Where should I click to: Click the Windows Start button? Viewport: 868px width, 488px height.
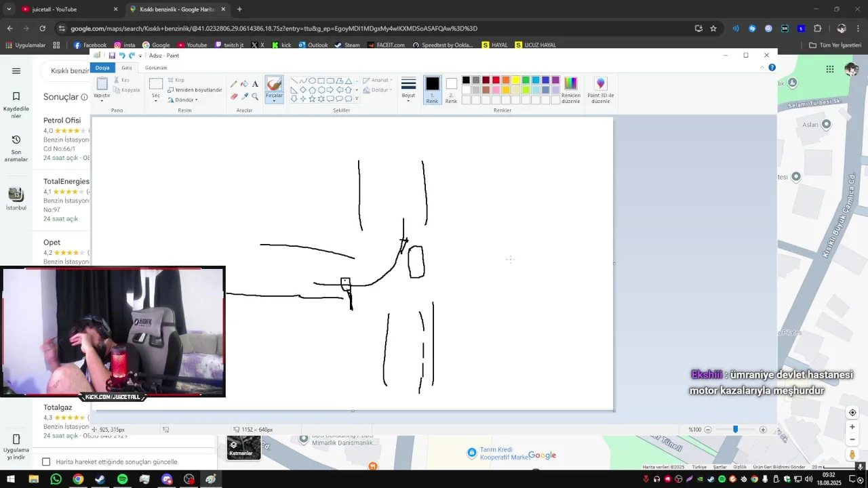point(12,479)
